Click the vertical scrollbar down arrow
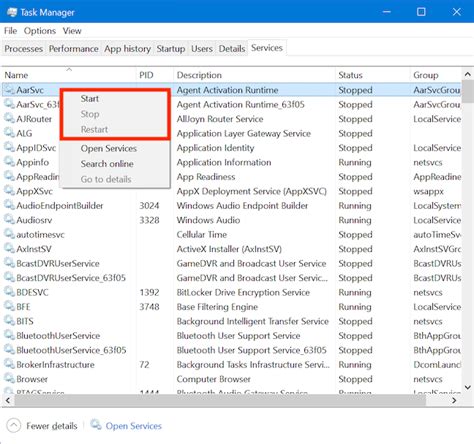 point(468,387)
